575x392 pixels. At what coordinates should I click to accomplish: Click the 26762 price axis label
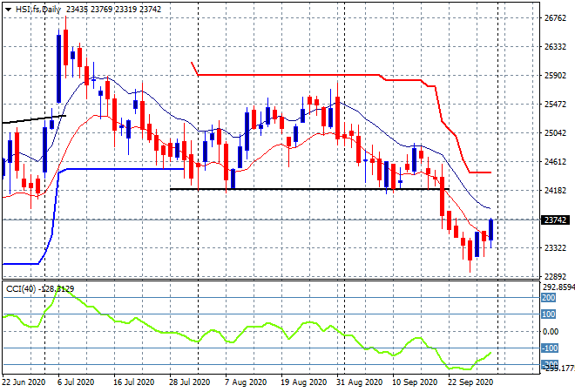[x=555, y=18]
